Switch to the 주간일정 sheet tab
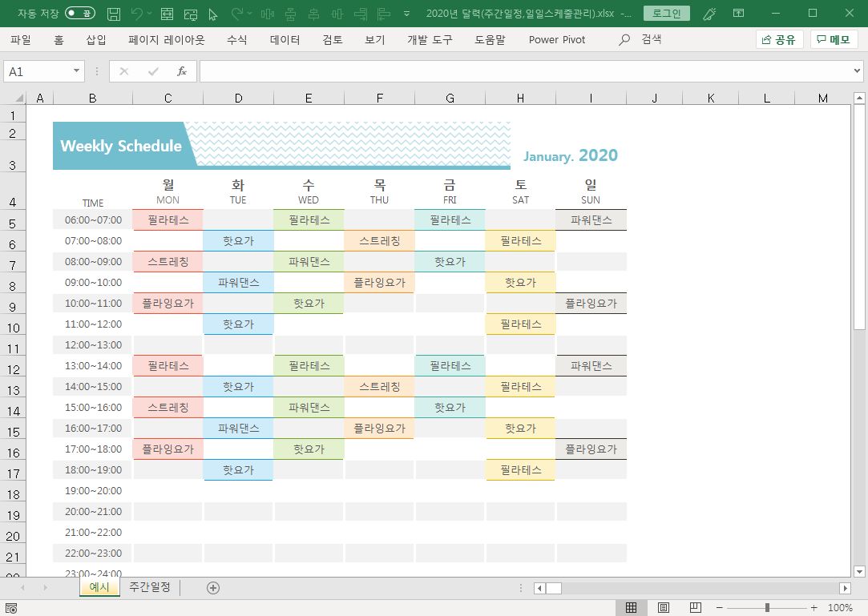The image size is (868, 616). click(x=150, y=587)
